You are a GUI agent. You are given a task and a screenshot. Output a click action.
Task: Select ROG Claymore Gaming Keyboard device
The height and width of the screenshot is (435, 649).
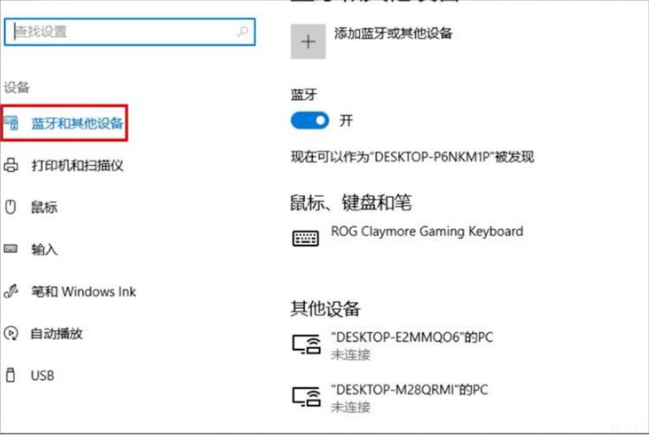408,236
